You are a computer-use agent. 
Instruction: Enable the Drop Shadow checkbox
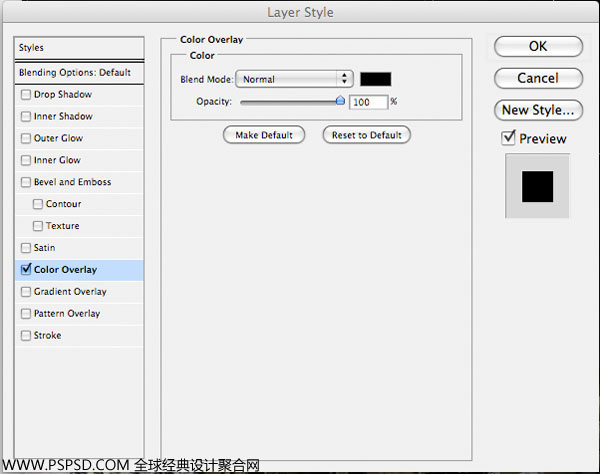[26, 94]
